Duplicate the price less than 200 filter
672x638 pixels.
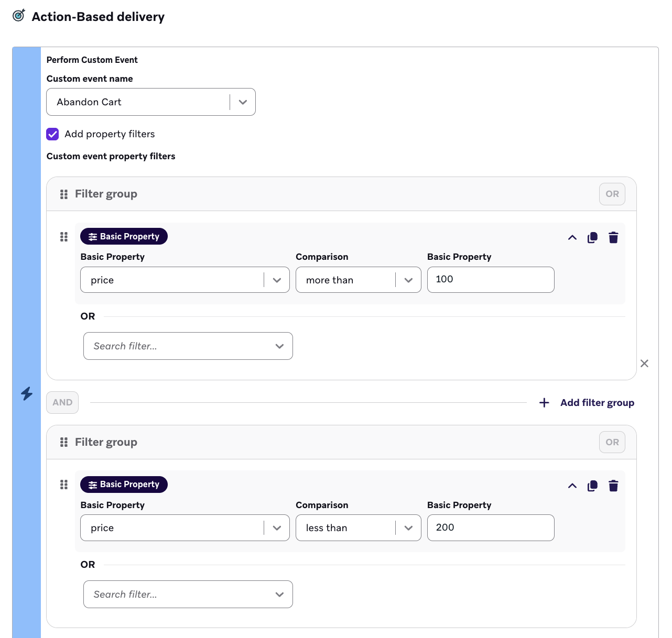(x=592, y=486)
